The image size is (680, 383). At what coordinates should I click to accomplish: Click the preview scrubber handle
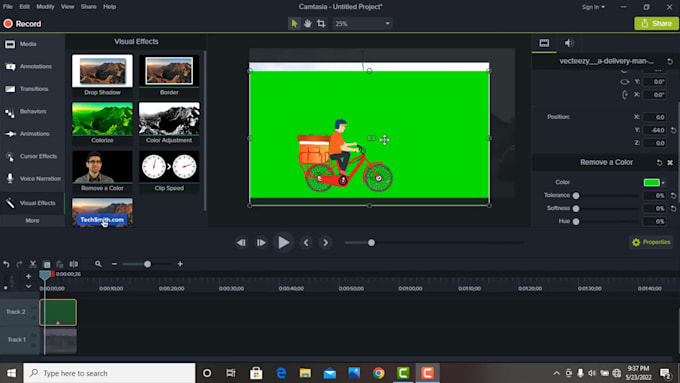(371, 243)
